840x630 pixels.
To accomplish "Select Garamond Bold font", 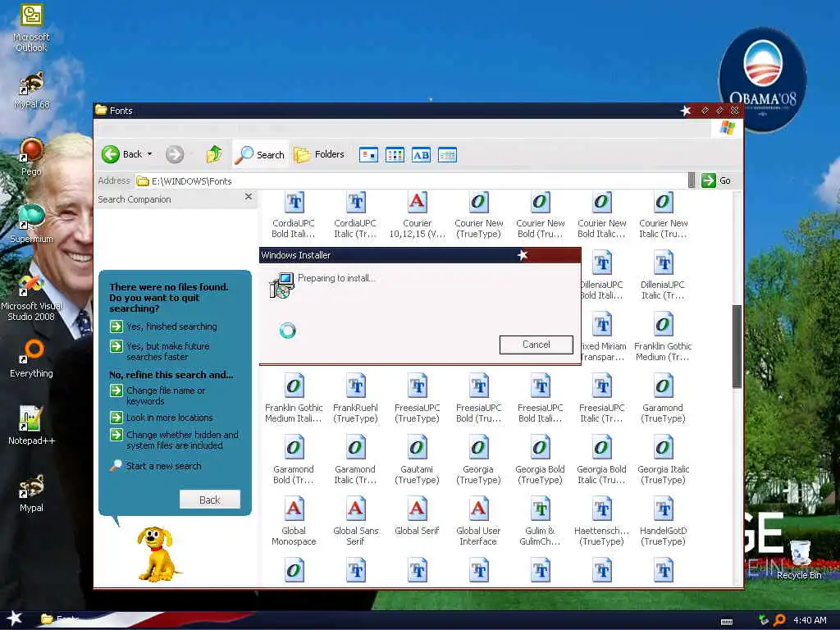I will (294, 461).
